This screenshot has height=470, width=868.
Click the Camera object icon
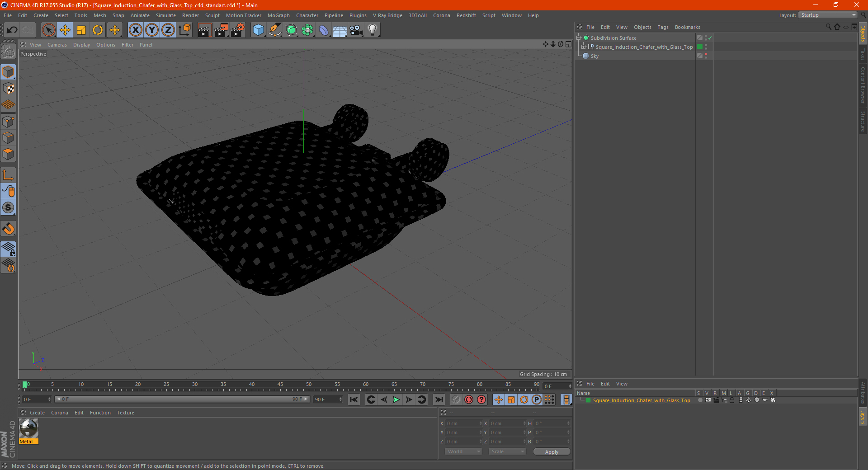point(356,30)
